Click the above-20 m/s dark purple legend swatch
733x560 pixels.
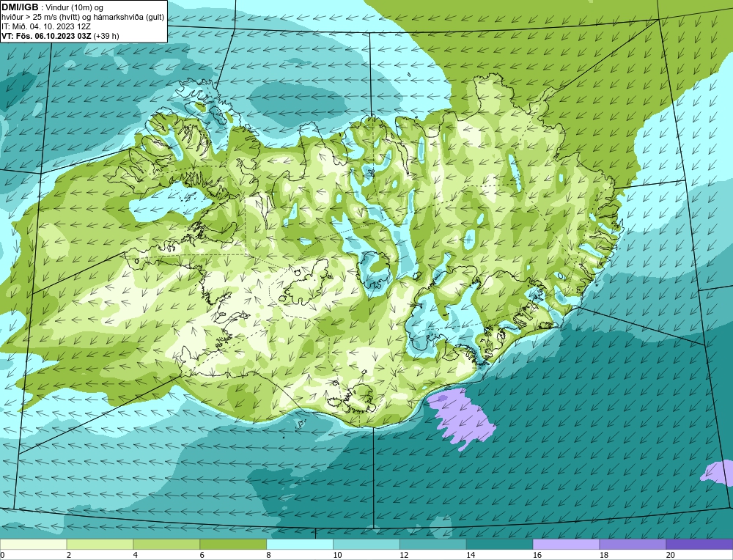pyautogui.click(x=699, y=545)
